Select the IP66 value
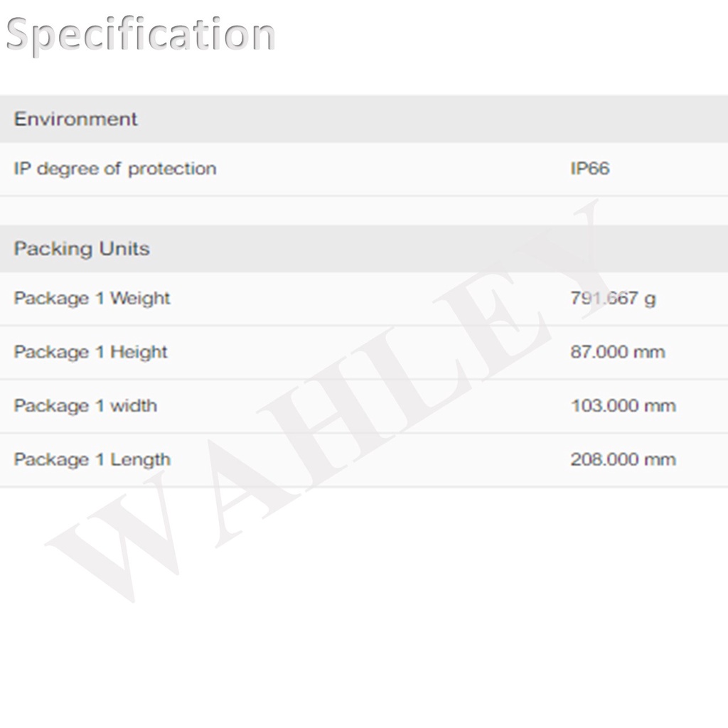This screenshot has width=728, height=728. click(589, 169)
